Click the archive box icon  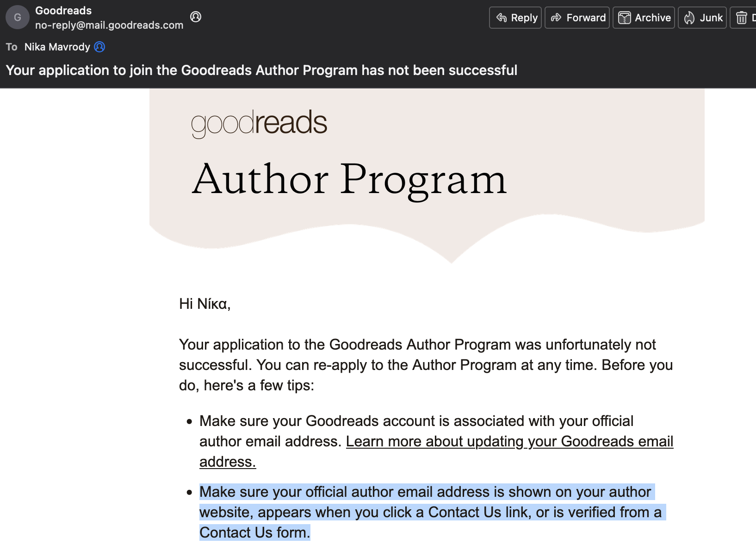625,18
